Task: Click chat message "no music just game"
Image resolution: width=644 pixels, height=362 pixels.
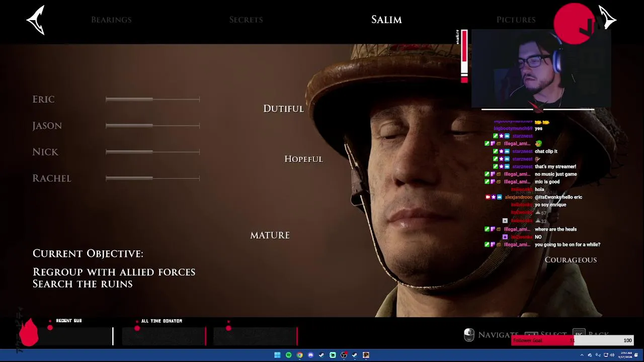Action: tap(556, 174)
